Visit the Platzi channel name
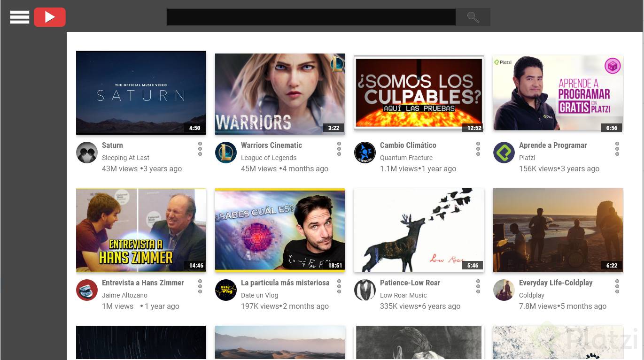This screenshot has width=644, height=360. (527, 158)
